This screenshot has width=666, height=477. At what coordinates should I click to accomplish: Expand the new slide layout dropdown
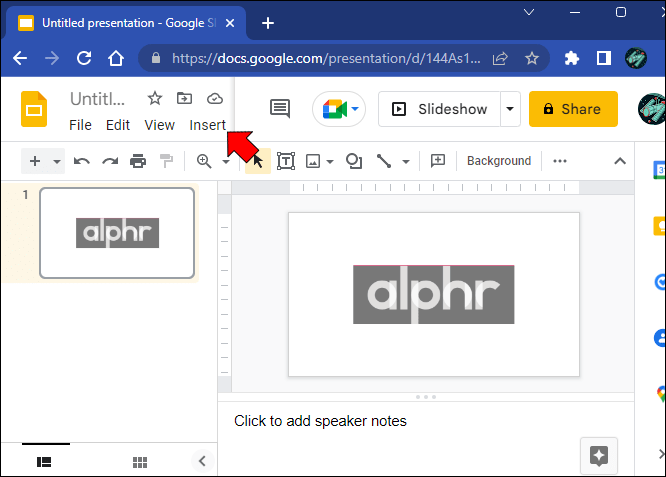pyautogui.click(x=56, y=161)
